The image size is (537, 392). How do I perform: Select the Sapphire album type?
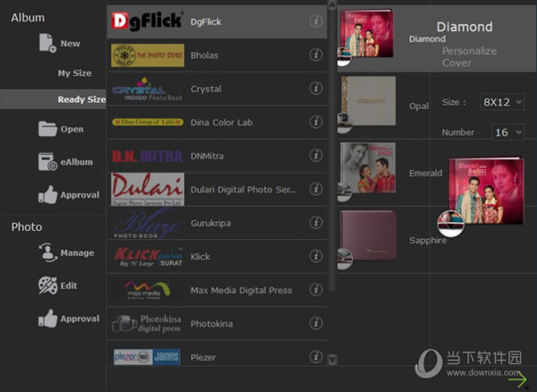click(x=428, y=240)
